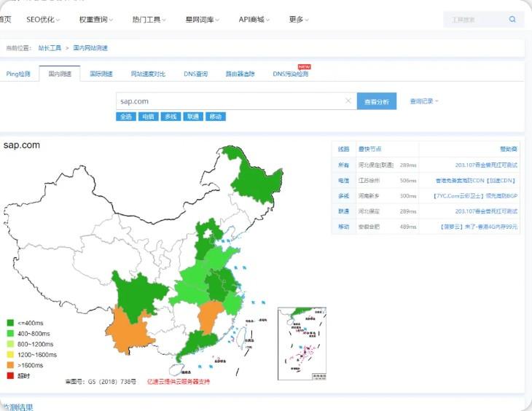The width and height of the screenshot is (532, 411).
Task: Expand the 星网词库 menu
Action: click(x=202, y=20)
